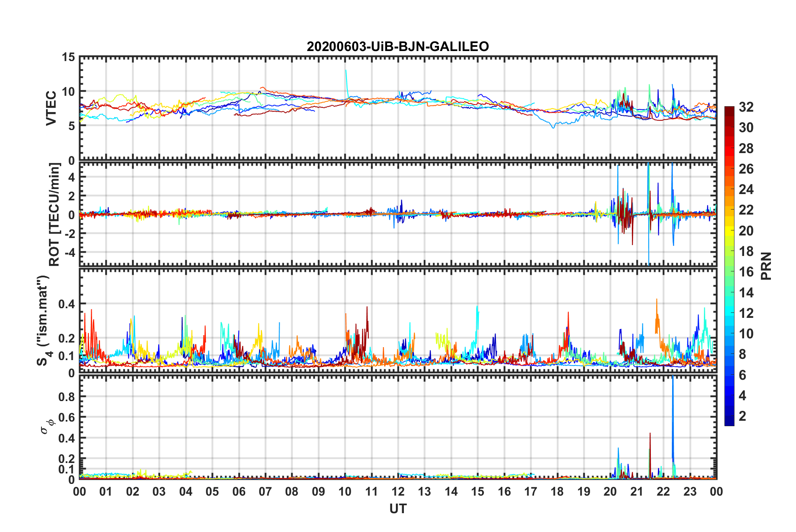This screenshot has height=532, width=796.
Task: Click colorbar tick value 24
Action: coord(746,189)
